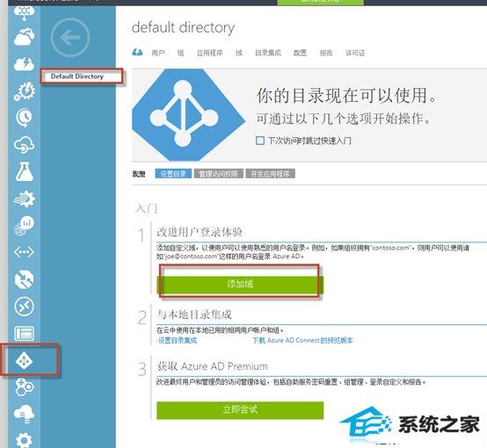This screenshot has width=487, height=448.
Task: Select the 开发应用程序 option button
Action: pyautogui.click(x=270, y=174)
